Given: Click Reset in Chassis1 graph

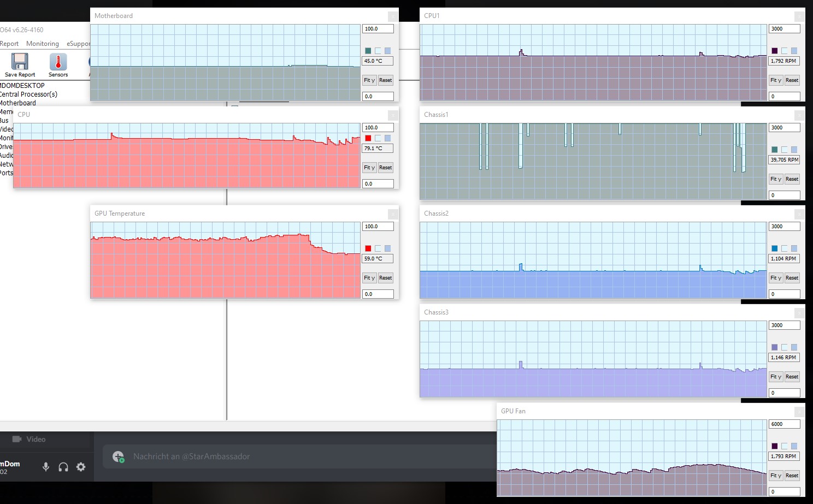Looking at the screenshot, I should click(792, 179).
